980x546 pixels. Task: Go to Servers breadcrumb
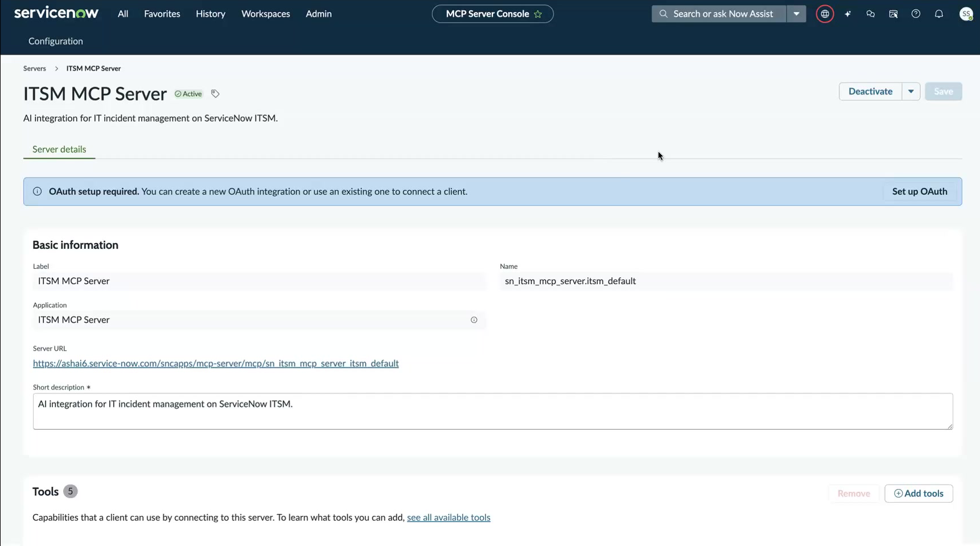[35, 68]
